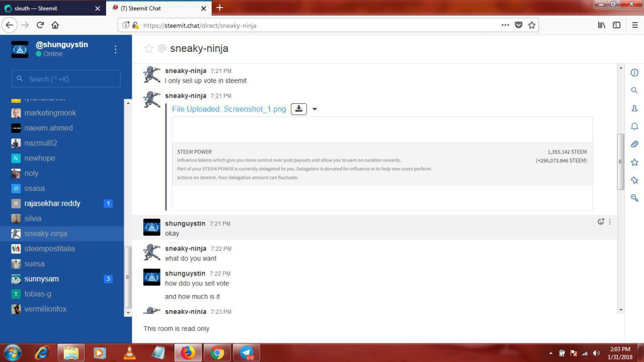
Task: Reload the current page
Action: pyautogui.click(x=40, y=25)
